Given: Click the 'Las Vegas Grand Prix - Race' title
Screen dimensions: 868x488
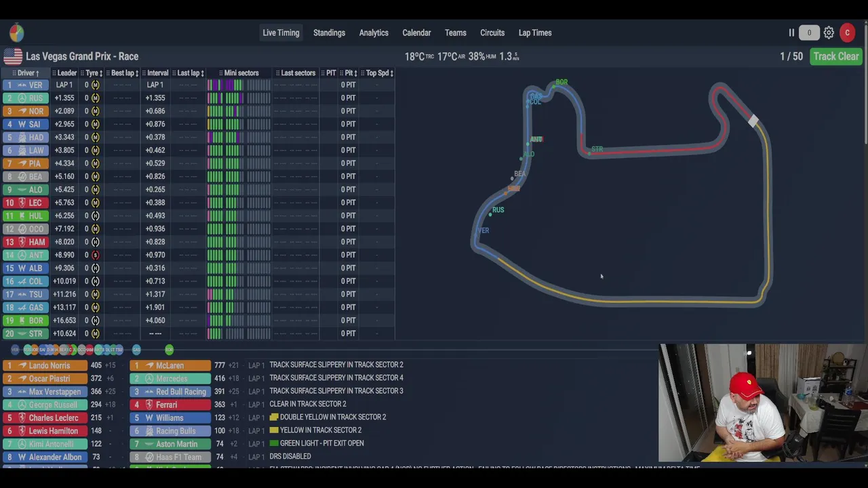Looking at the screenshot, I should [82, 56].
